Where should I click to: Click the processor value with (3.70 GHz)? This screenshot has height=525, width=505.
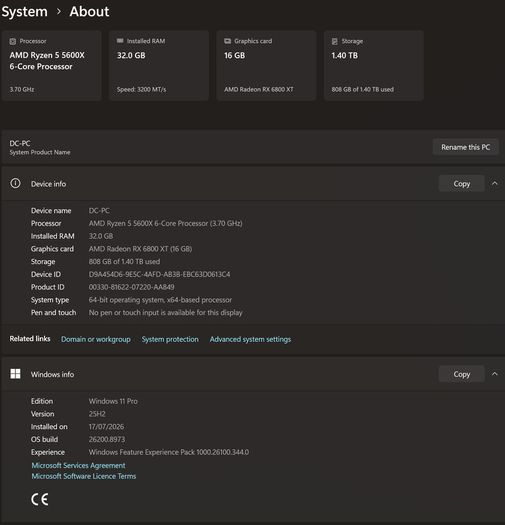click(165, 223)
